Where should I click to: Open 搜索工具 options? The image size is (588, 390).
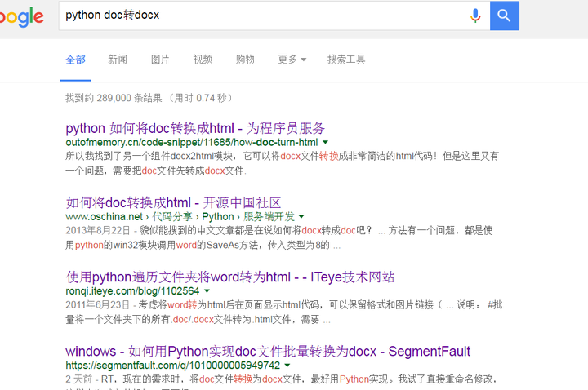click(x=346, y=60)
